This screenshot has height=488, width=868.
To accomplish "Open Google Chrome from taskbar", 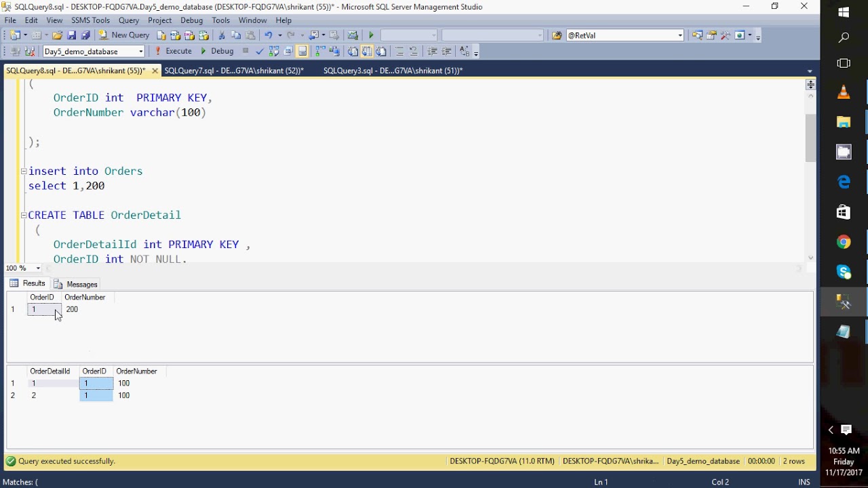I will pos(844,242).
